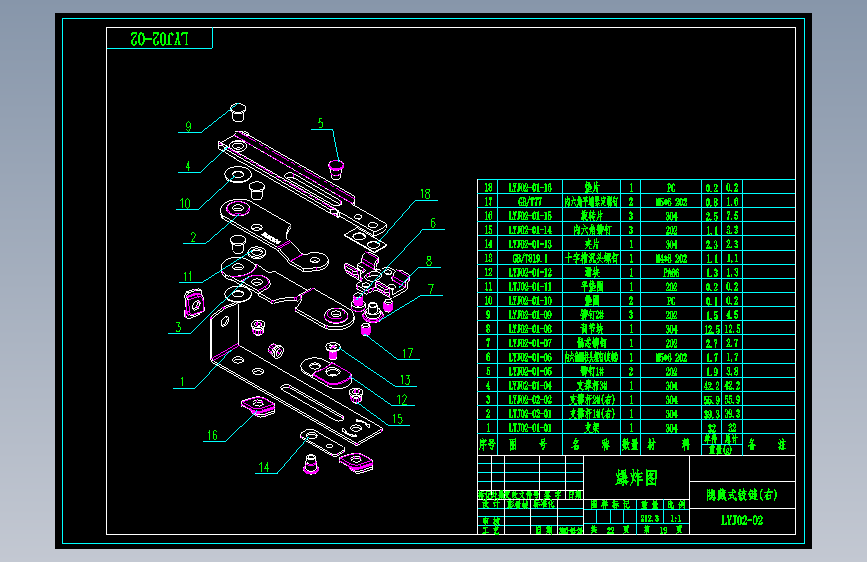Select the PA66 material cell

(x=671, y=272)
